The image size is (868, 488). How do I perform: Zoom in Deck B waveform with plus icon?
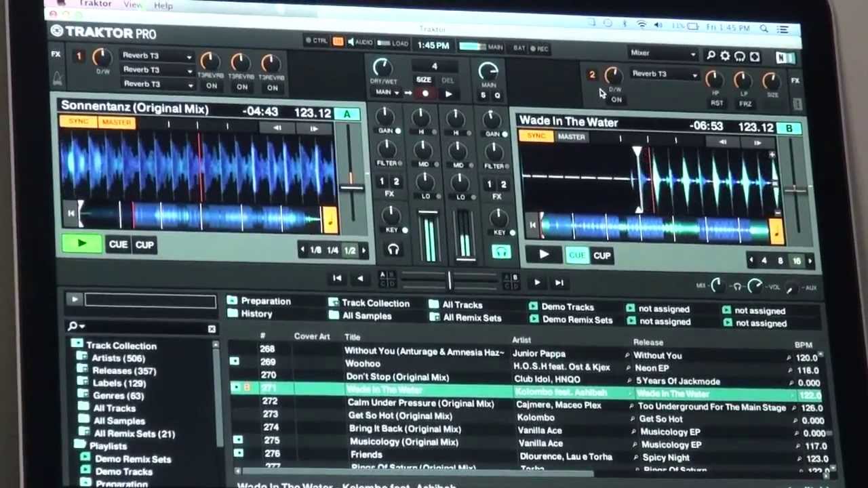(x=772, y=156)
